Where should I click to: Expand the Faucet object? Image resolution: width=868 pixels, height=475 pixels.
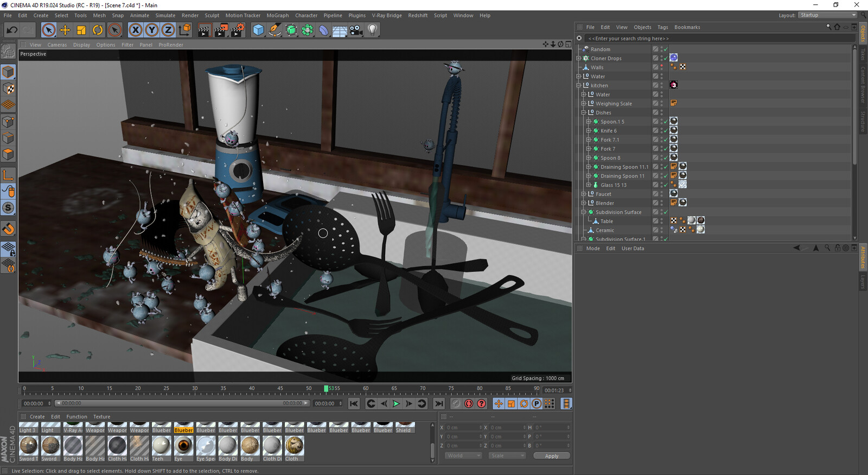584,194
